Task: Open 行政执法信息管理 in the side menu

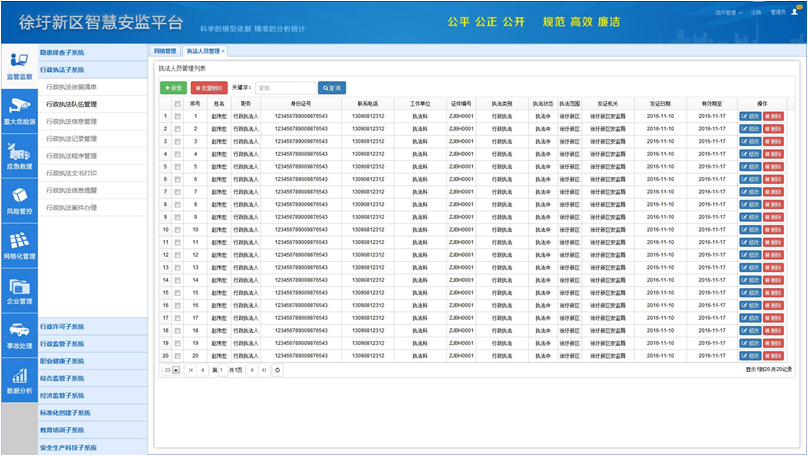Action: coord(72,122)
